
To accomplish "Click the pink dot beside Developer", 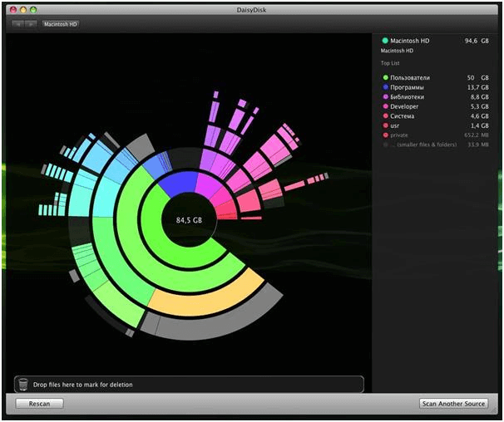I will pos(385,106).
